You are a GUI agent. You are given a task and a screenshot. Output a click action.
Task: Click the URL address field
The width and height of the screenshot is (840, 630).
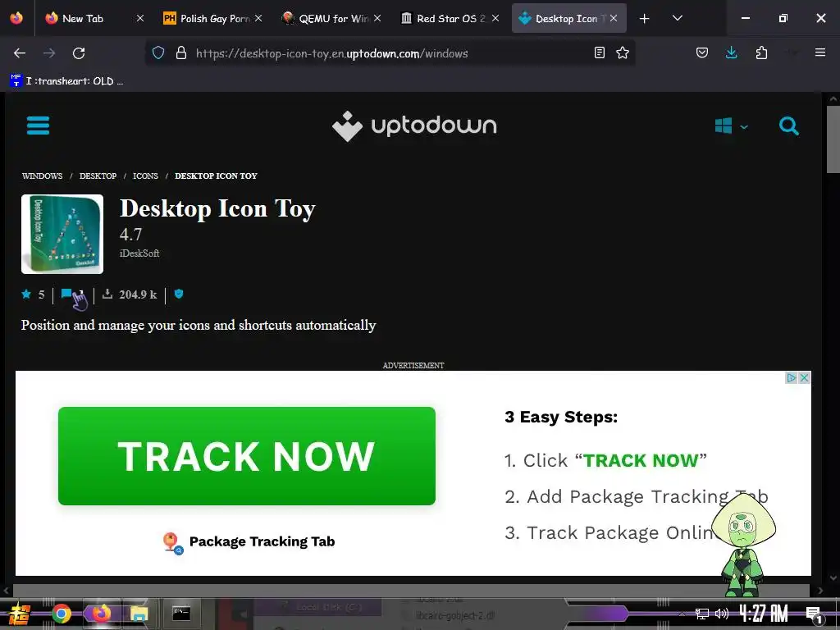(390, 53)
